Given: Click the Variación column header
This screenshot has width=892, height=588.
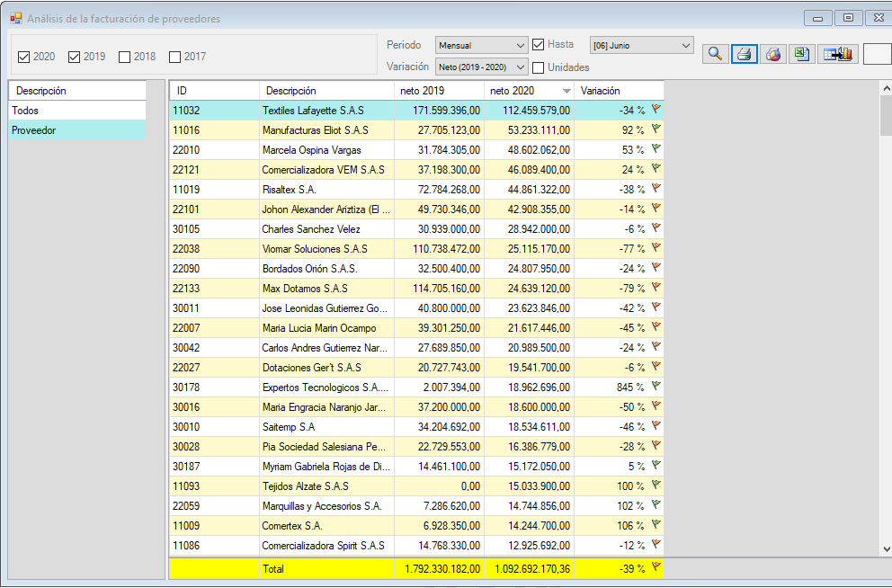Looking at the screenshot, I should tap(618, 91).
